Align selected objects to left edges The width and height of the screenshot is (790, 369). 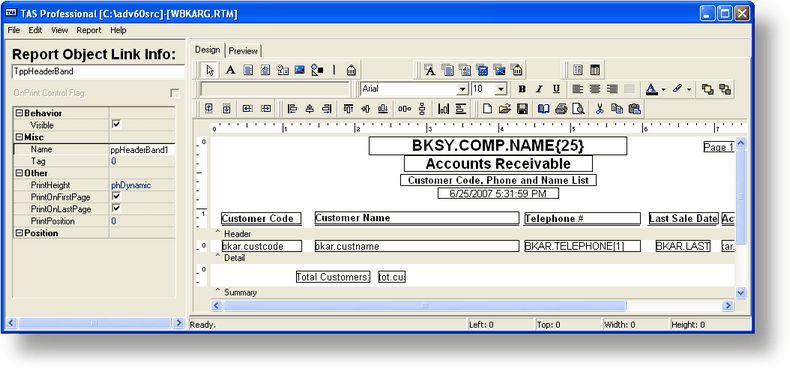292,108
